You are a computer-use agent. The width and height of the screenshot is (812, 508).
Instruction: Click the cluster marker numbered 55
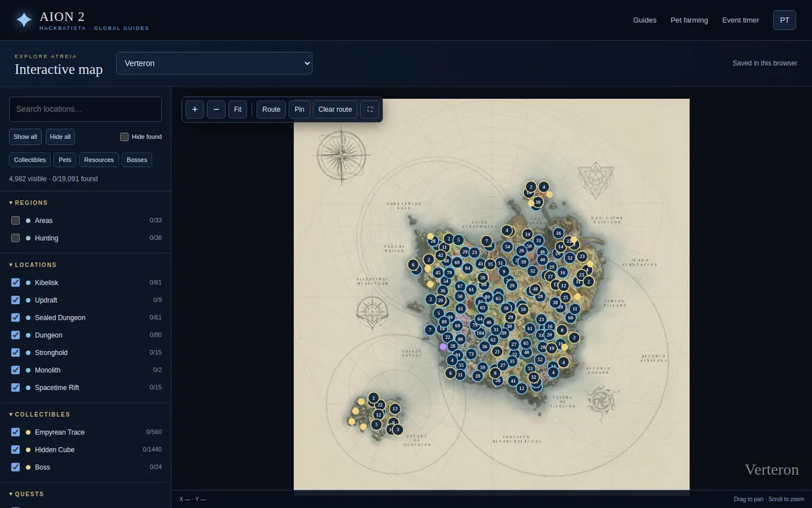click(x=461, y=365)
